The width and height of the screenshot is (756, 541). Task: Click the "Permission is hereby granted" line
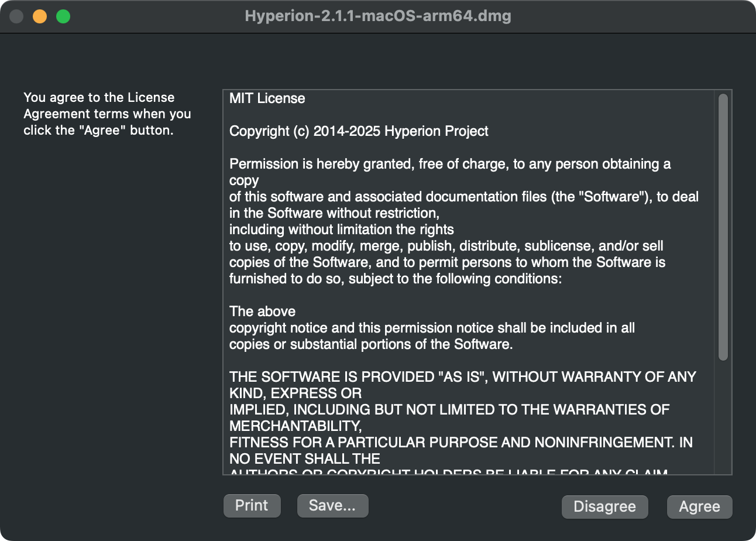[x=449, y=164]
